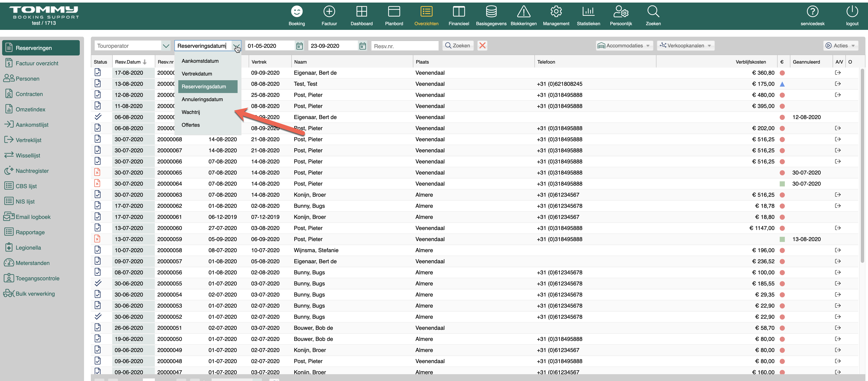Open Aankomstlijst in sidebar

pyautogui.click(x=41, y=124)
